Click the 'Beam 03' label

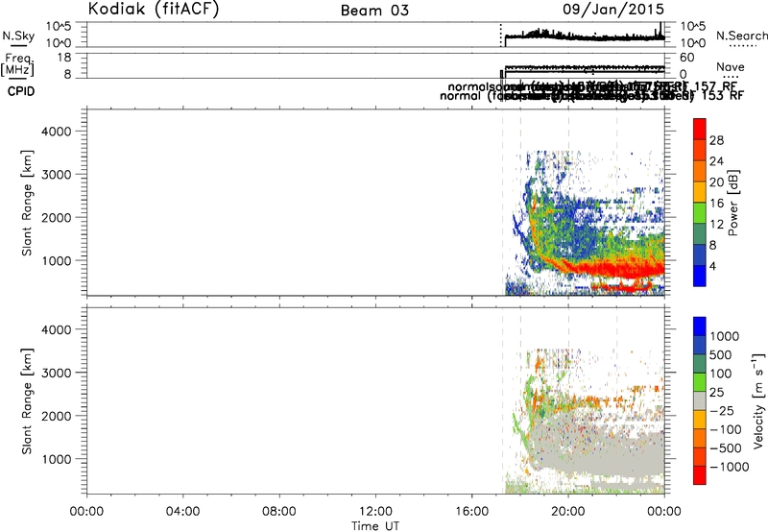(x=374, y=11)
